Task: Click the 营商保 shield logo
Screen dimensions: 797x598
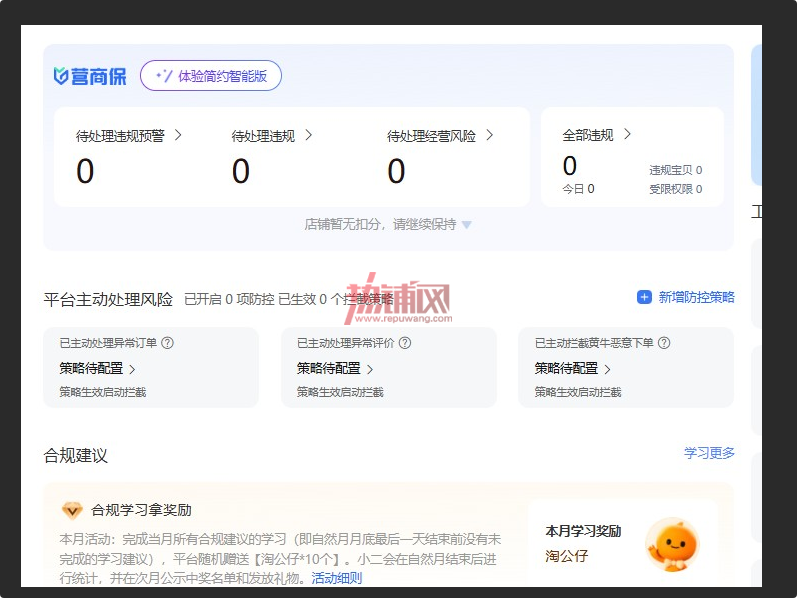Action: (61, 76)
